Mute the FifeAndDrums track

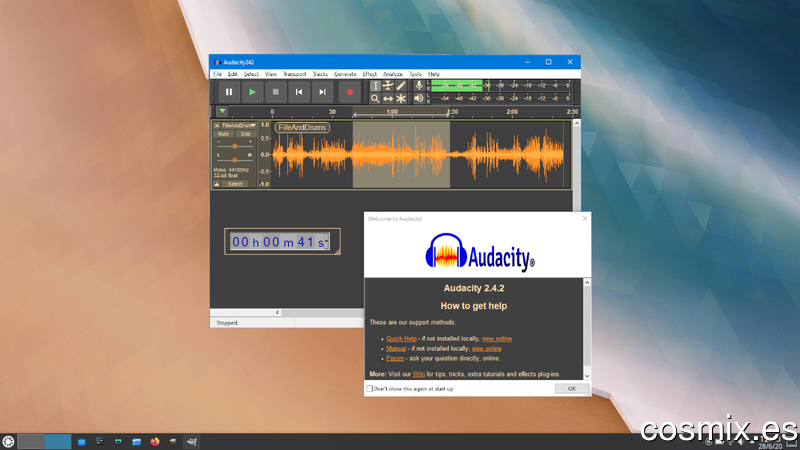point(223,134)
